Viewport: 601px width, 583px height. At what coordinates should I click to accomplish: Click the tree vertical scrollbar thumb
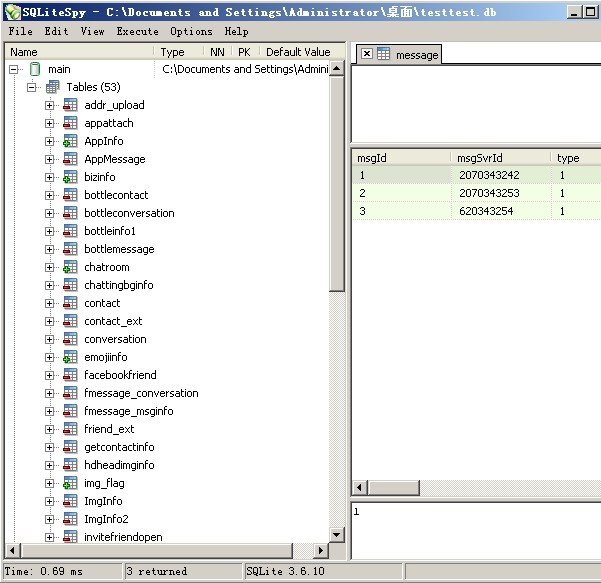tap(337, 184)
